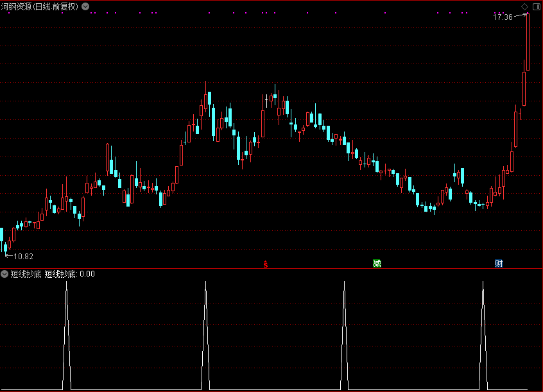Click the 17.36 highest price label
The image size is (543, 392).
tap(503, 17)
